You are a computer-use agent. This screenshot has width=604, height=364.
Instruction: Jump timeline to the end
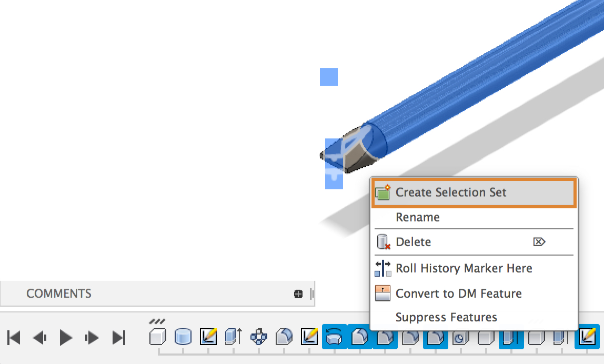(x=119, y=338)
